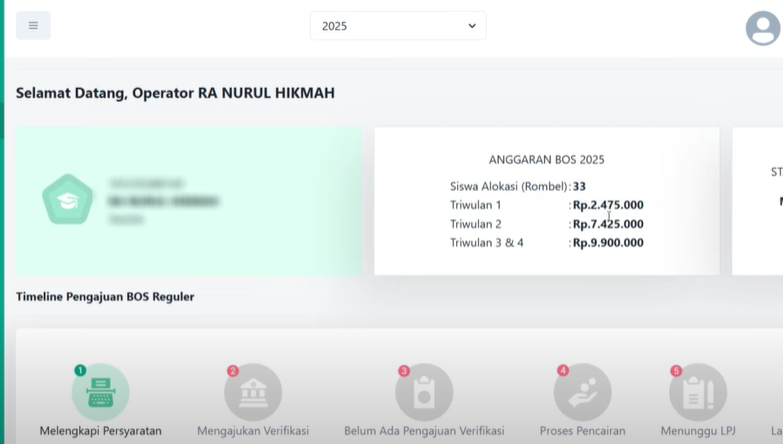Click the Timeline Pengajuan BOS Reguler heading
The width and height of the screenshot is (783, 444).
pos(105,297)
